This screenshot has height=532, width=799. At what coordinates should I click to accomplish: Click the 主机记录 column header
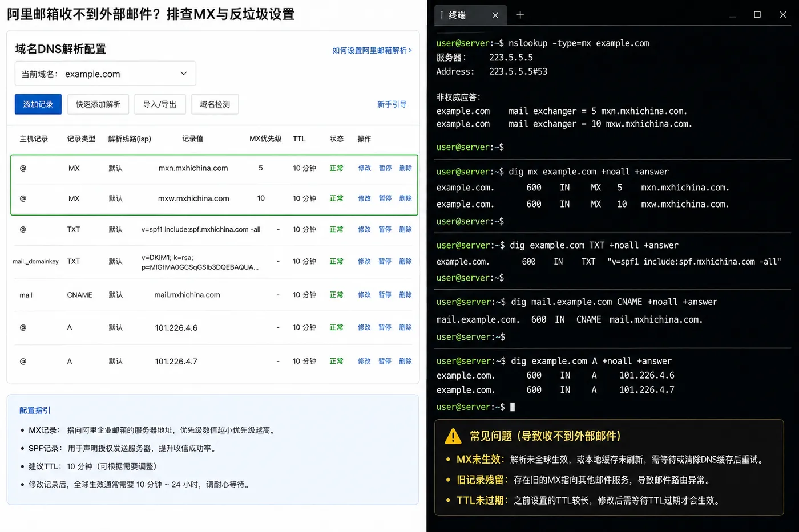[34, 139]
